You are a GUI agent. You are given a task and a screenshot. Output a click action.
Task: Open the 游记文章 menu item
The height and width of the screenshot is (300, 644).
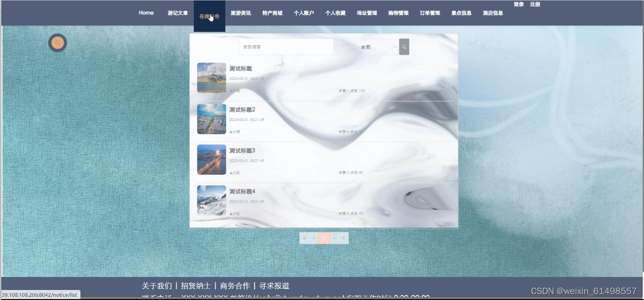point(178,13)
